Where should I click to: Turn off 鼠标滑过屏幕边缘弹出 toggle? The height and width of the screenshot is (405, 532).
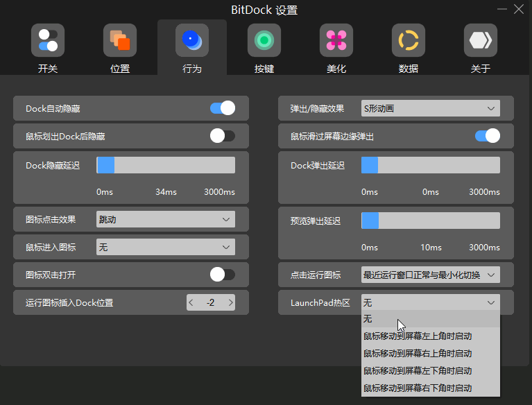[488, 136]
